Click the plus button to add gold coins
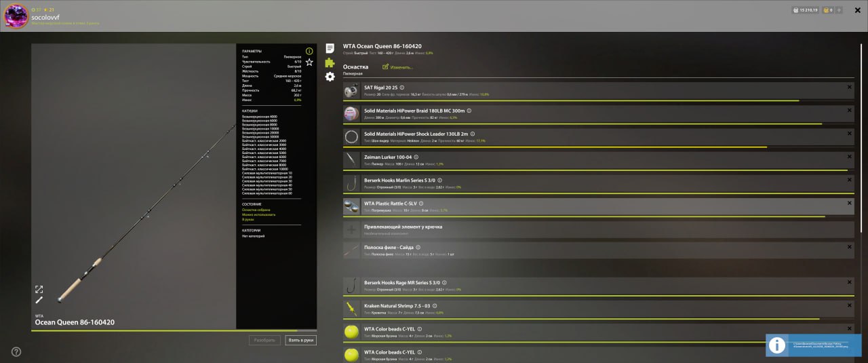This screenshot has width=868, height=363. (x=839, y=10)
